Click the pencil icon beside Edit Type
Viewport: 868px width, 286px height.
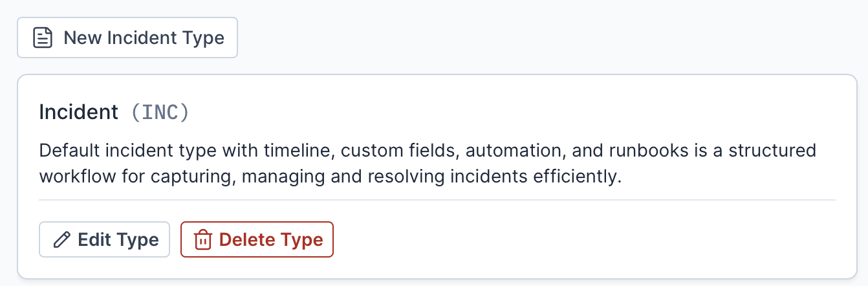pyautogui.click(x=61, y=240)
